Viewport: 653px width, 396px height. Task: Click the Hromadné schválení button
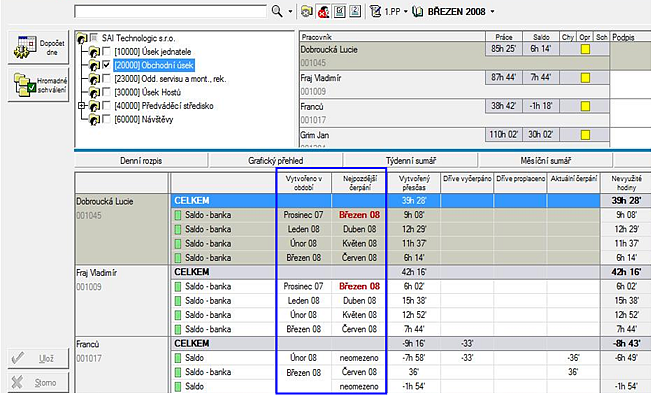38,85
